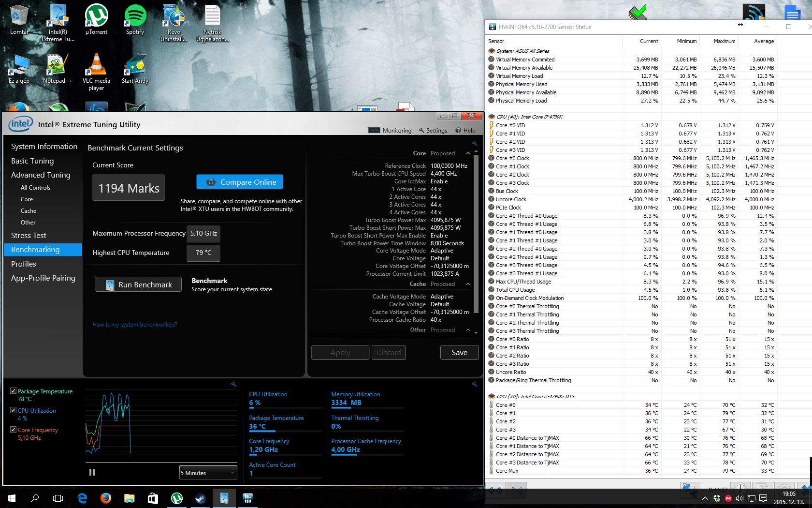Open the Action Center notifications icon
This screenshot has width=812, height=508.
[x=763, y=498]
